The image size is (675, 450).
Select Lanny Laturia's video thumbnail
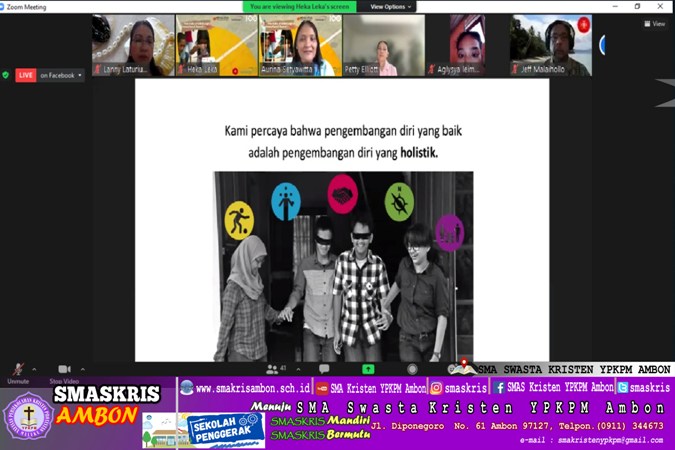tap(133, 45)
